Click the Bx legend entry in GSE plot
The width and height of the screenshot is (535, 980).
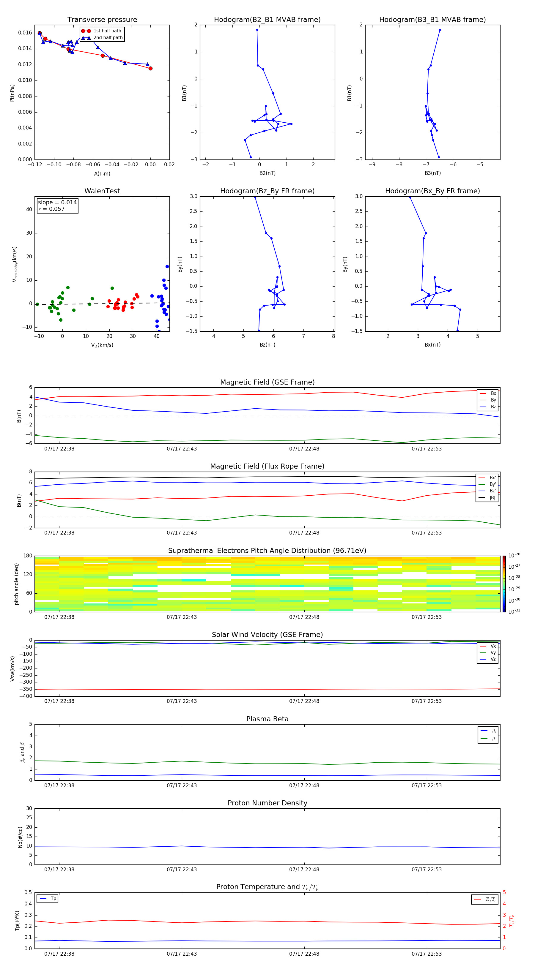tap(488, 393)
